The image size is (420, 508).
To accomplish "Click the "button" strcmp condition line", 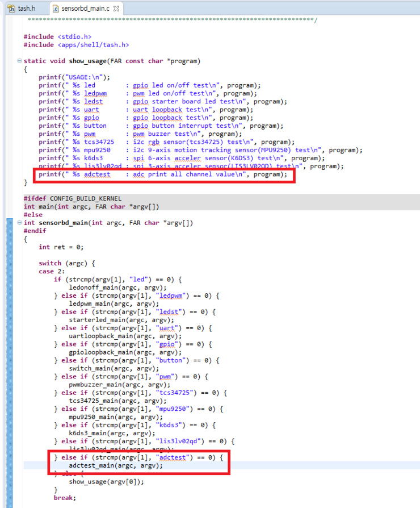I will 137,360.
